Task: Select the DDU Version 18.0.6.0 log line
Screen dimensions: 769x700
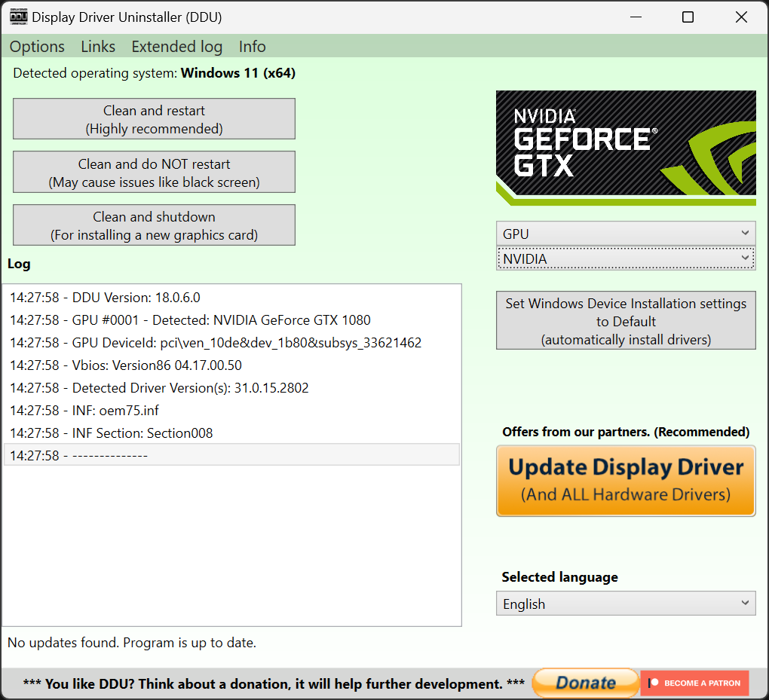Action: [231, 298]
